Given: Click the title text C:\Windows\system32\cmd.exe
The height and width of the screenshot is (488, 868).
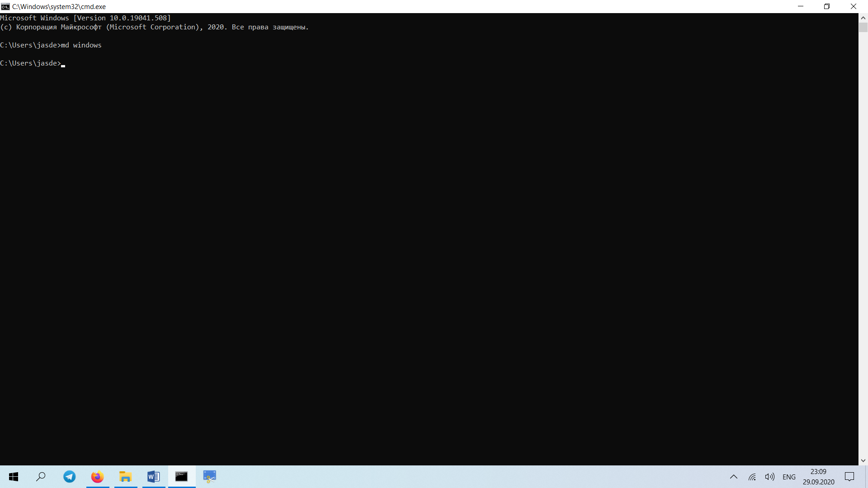Looking at the screenshot, I should click(59, 7).
